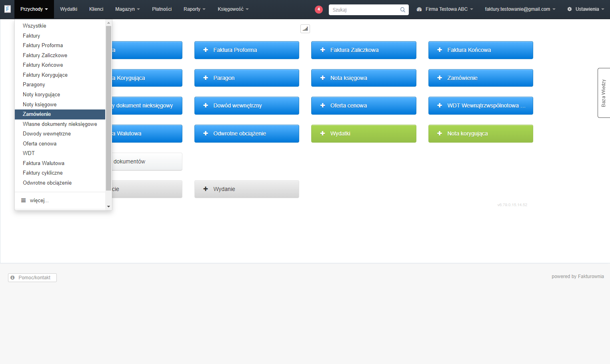Add a new Paragon document
Screen dimensions: 610x364
point(247,78)
